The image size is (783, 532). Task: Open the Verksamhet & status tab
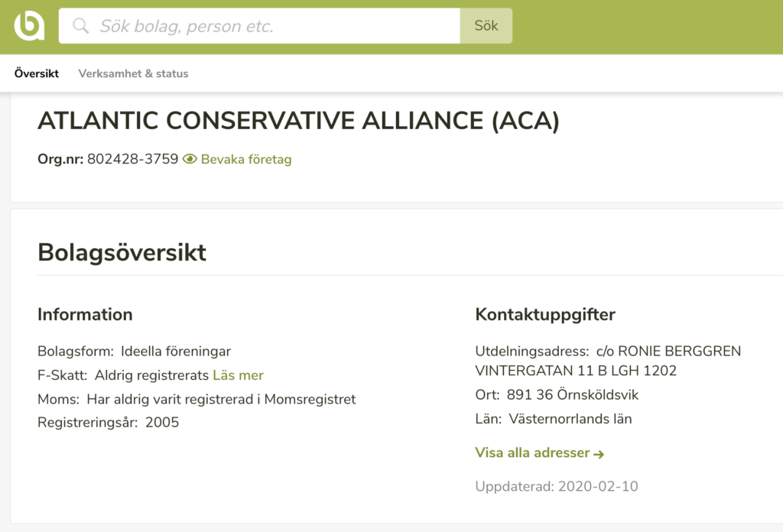coord(133,73)
